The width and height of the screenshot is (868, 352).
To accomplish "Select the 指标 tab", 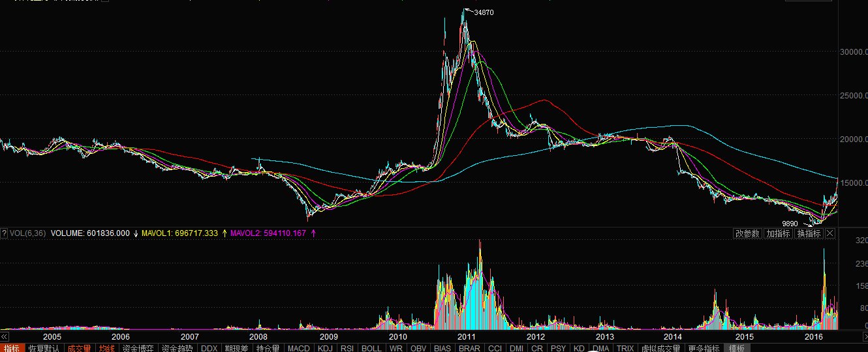I will [x=12, y=348].
